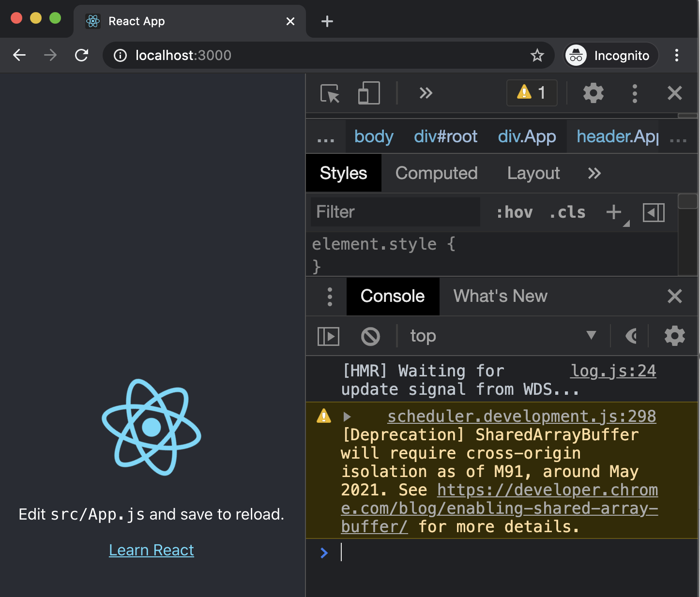The image size is (700, 597).
Task: Switch to the Layout tab
Action: (533, 173)
